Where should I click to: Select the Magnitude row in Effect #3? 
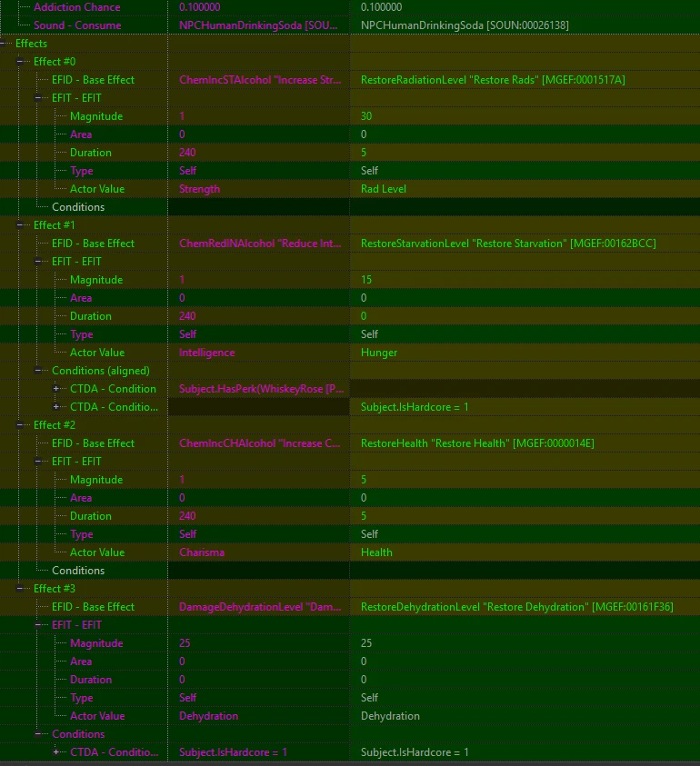96,643
